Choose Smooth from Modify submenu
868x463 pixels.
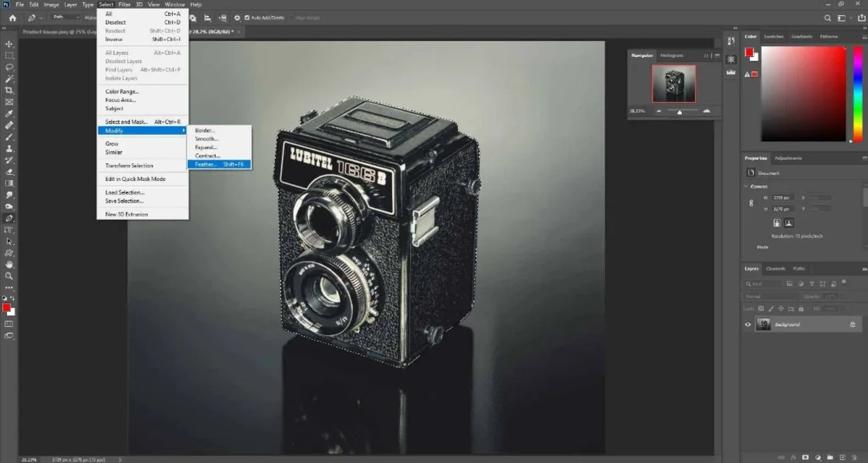tap(219, 139)
